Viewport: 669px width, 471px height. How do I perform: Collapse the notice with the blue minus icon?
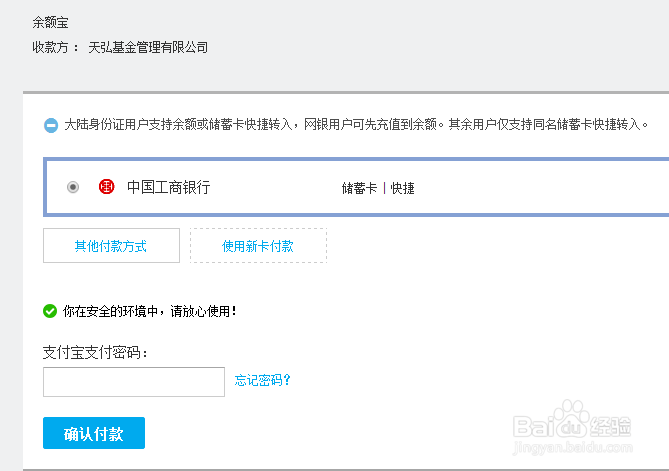[x=50, y=125]
